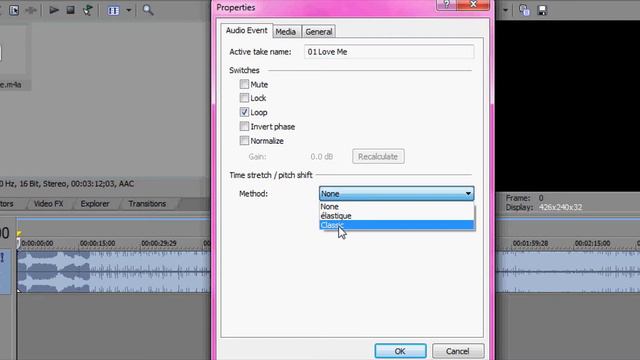Viewport: 640px width, 360px height.
Task: Switch to the Audio Event tab
Action: click(247, 31)
